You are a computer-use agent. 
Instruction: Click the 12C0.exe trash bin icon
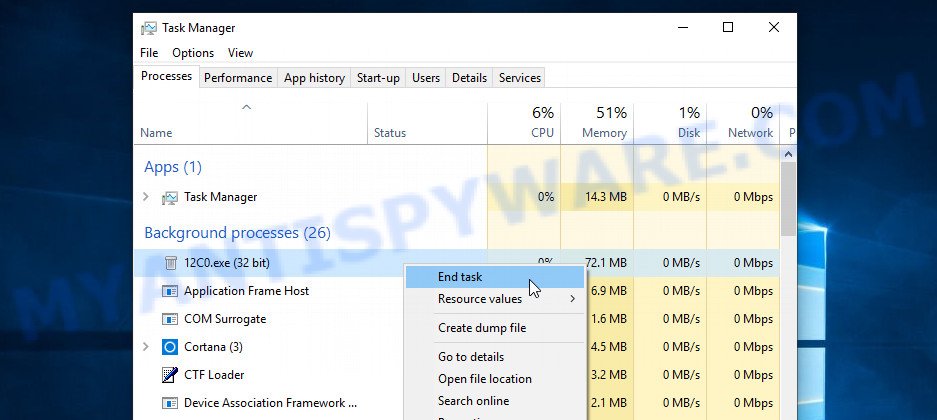(170, 263)
